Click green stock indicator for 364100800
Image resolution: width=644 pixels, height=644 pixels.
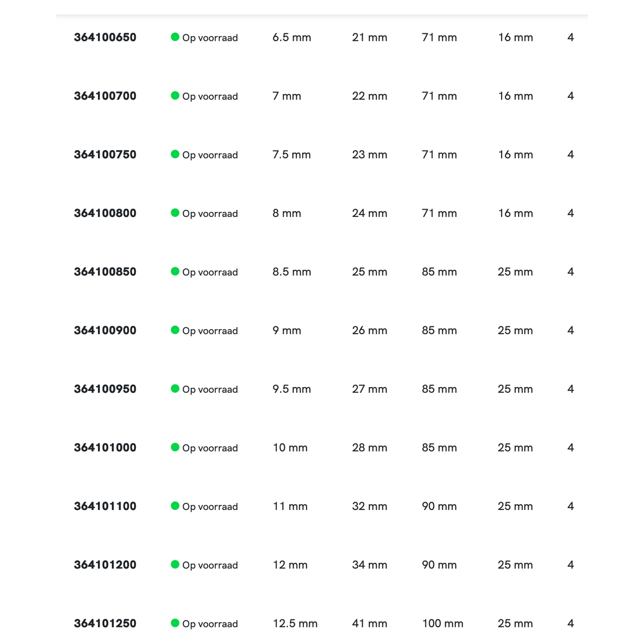175,213
